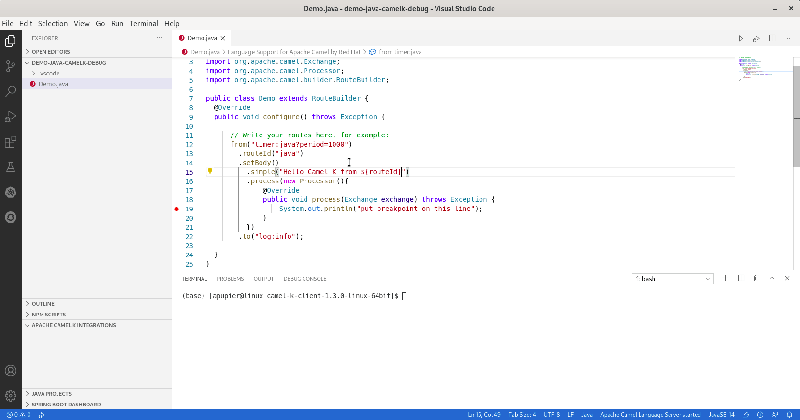Open the Terminal menu
Screen dimensions: 800x420
point(144,23)
